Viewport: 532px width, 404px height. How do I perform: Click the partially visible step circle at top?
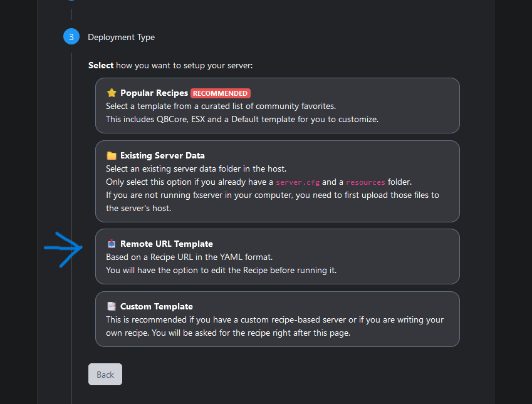[71, 2]
